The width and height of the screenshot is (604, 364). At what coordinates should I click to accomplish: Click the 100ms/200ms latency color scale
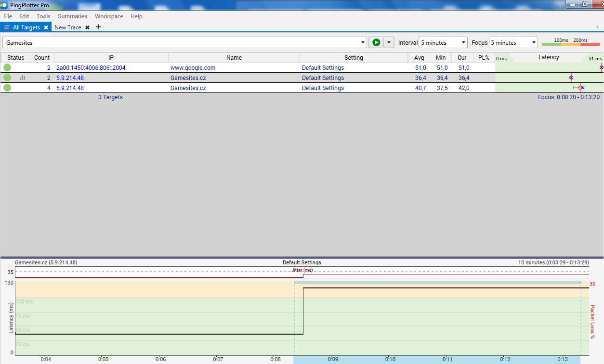[x=570, y=43]
